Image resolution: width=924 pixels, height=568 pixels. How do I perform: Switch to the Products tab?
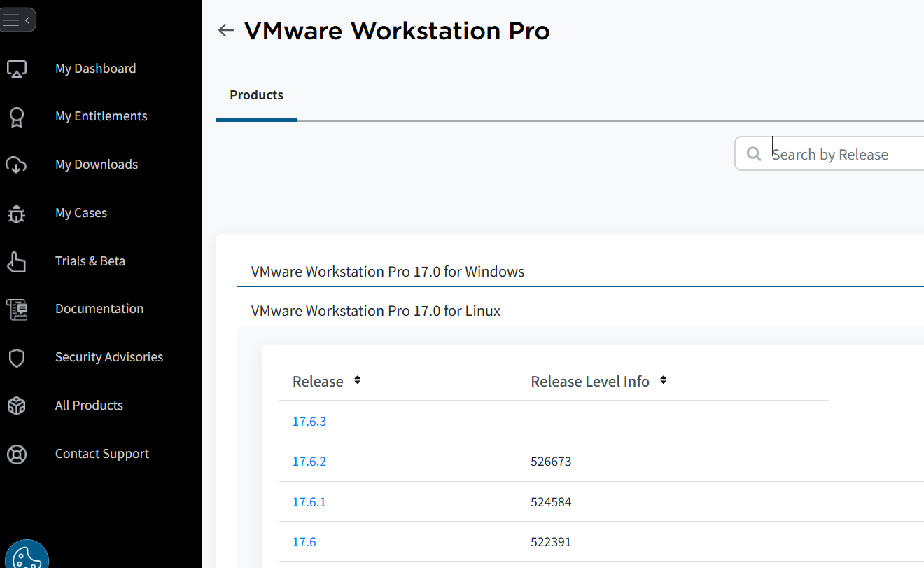(256, 95)
